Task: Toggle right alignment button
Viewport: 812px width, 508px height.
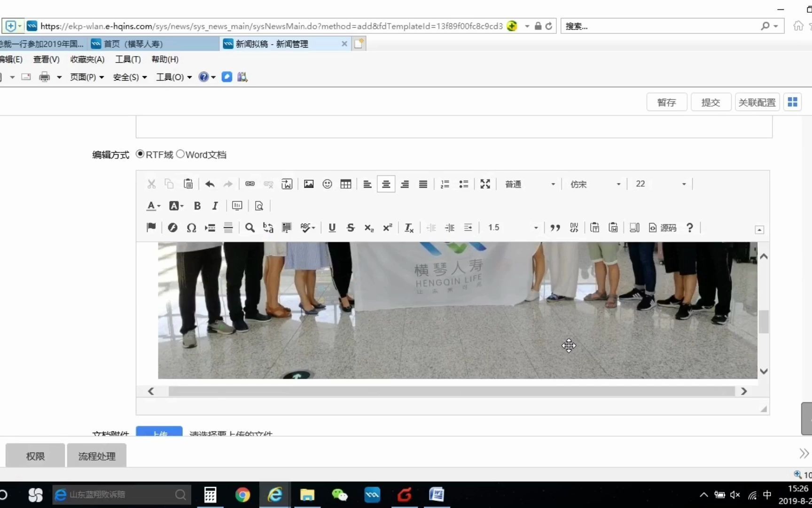Action: (405, 184)
